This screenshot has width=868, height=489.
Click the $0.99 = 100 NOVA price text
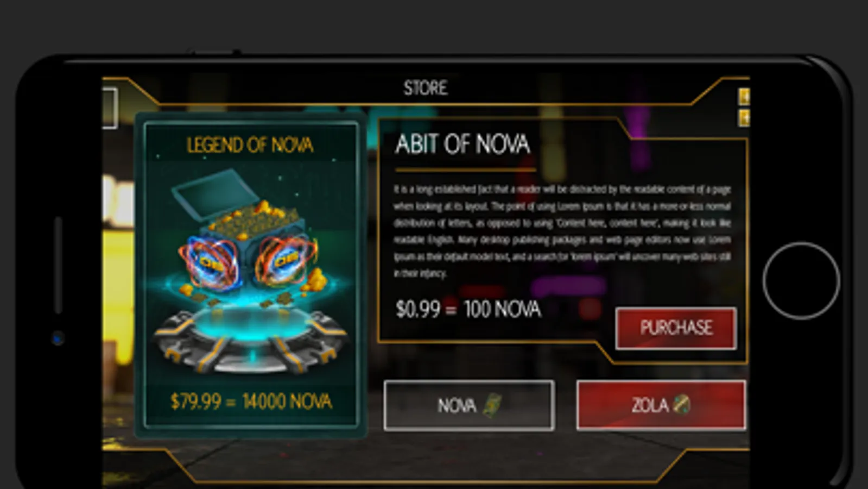coord(468,309)
